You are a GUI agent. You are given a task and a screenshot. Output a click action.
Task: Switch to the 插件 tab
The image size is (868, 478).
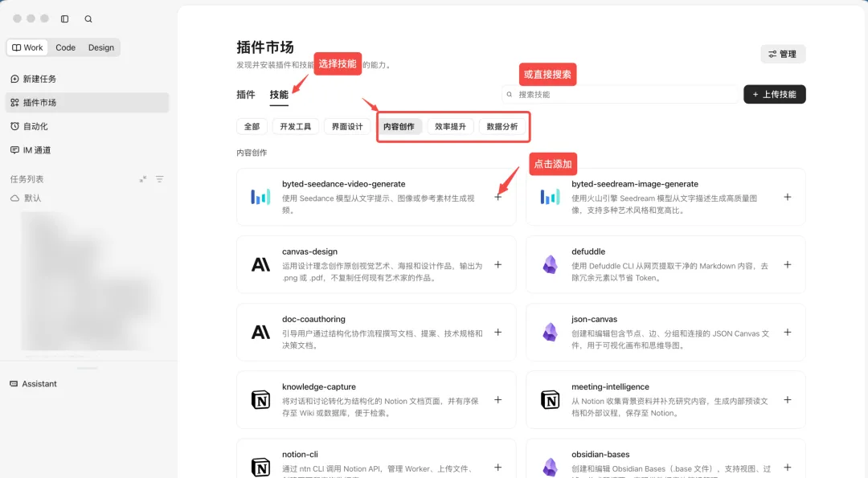(246, 95)
